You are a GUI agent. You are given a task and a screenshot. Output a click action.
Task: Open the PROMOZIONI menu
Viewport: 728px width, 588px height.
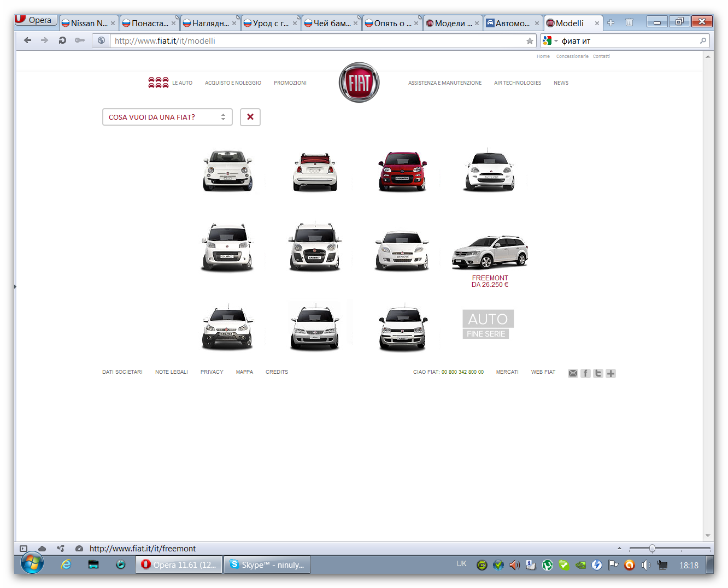point(290,83)
